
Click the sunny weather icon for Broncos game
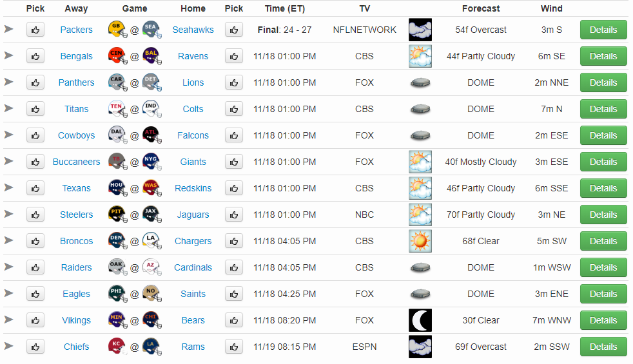click(x=420, y=241)
